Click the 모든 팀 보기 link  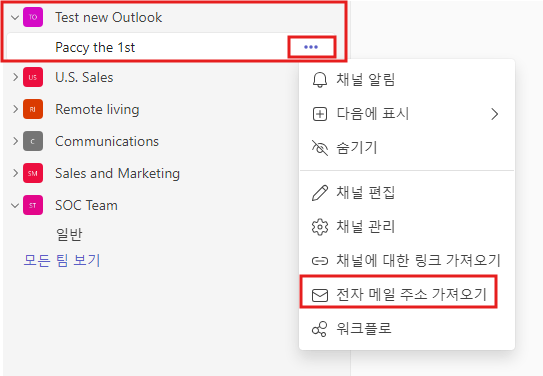[62, 260]
